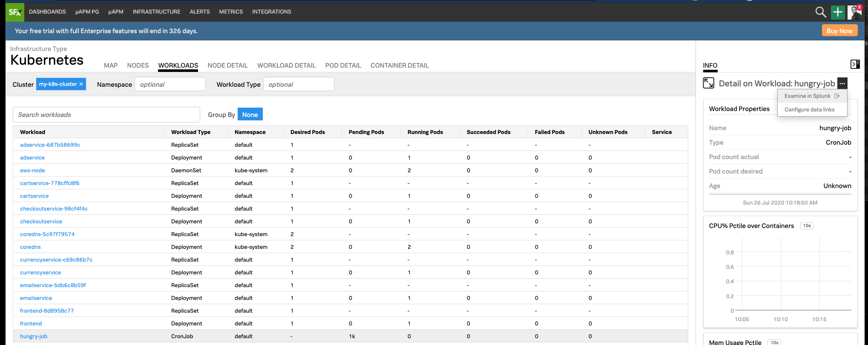868x345 pixels.
Task: Open the µAPM PG nav item
Action: click(x=87, y=12)
